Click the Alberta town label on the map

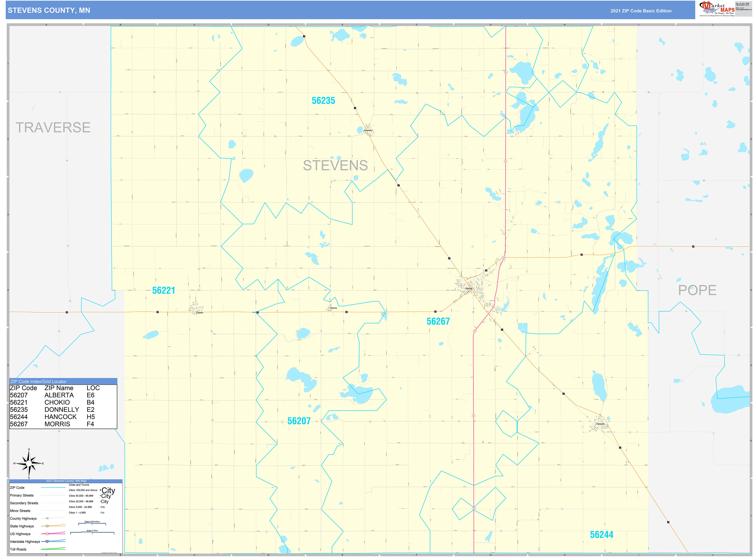(x=334, y=308)
